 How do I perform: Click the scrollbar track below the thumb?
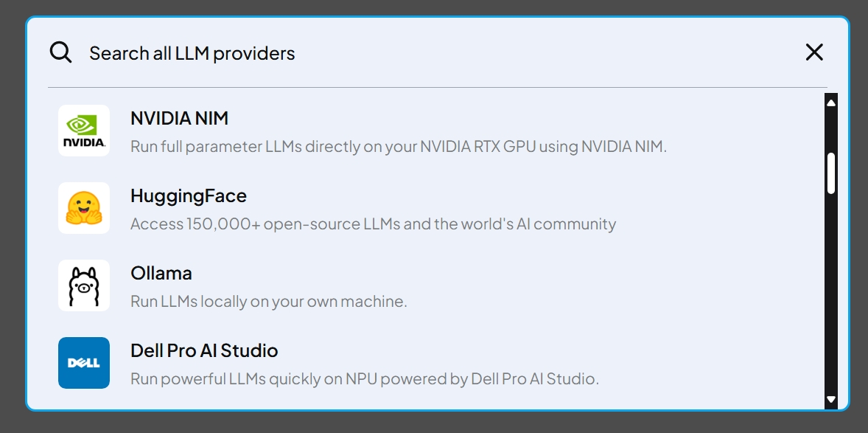point(831,295)
